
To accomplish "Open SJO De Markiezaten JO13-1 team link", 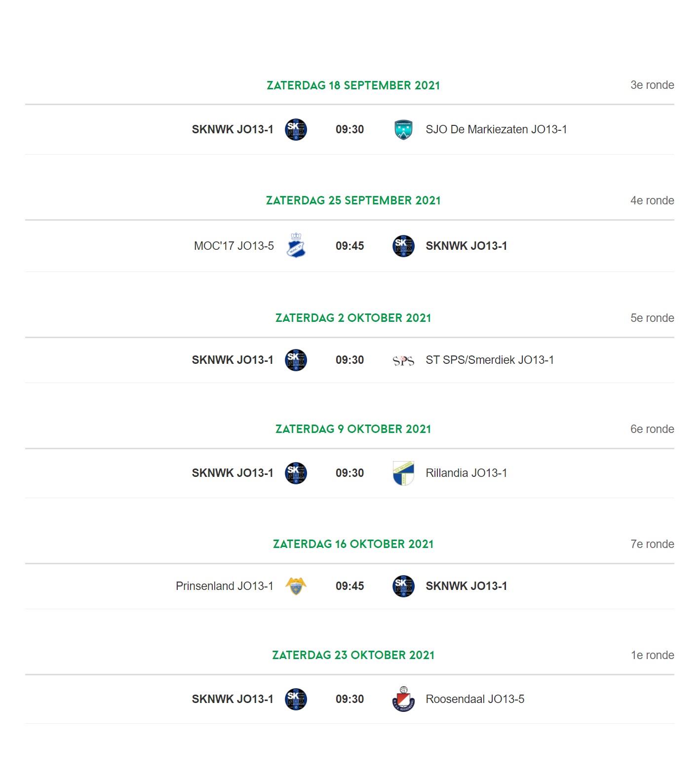I will click(496, 129).
